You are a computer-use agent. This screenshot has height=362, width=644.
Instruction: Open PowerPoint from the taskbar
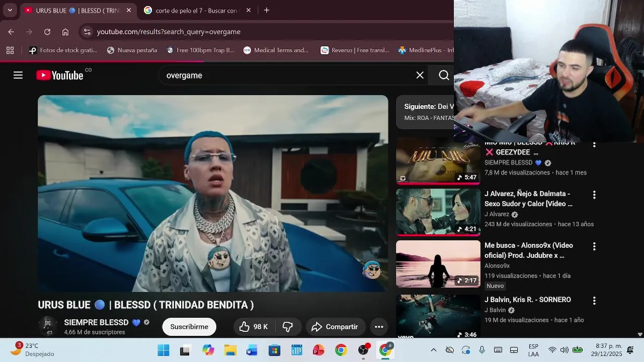[x=318, y=350]
